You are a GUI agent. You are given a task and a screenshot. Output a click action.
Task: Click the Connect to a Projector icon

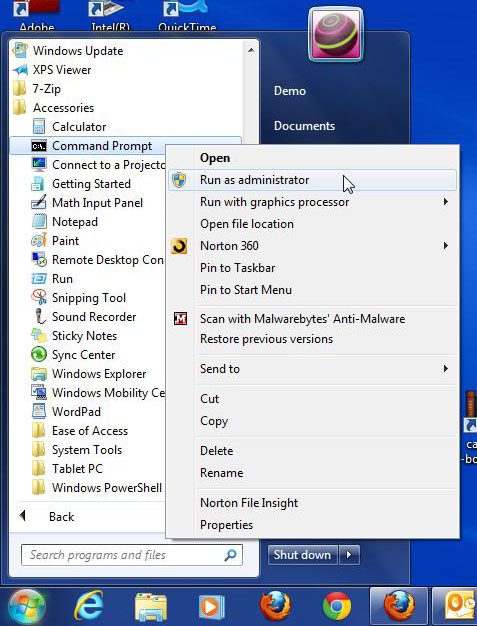pyautogui.click(x=39, y=164)
